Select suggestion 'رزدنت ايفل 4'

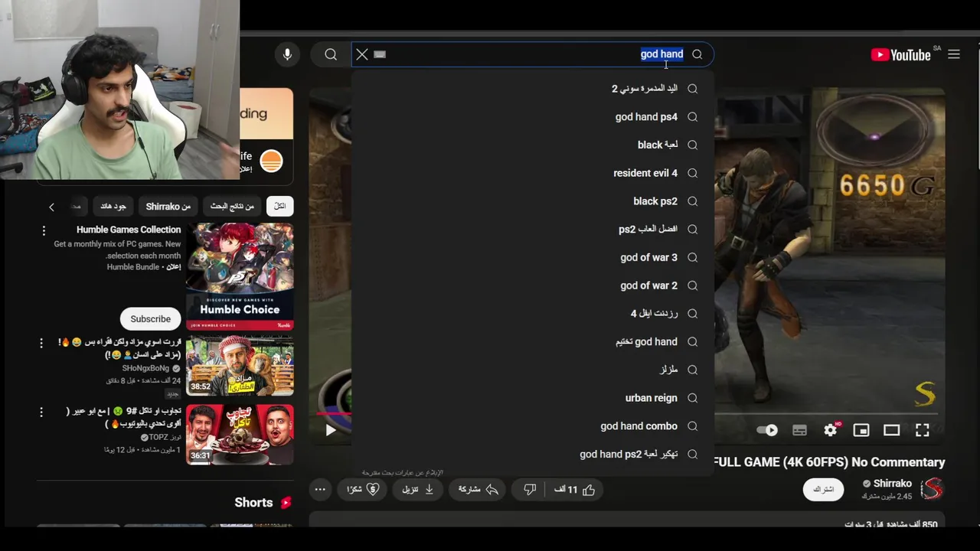(x=532, y=314)
